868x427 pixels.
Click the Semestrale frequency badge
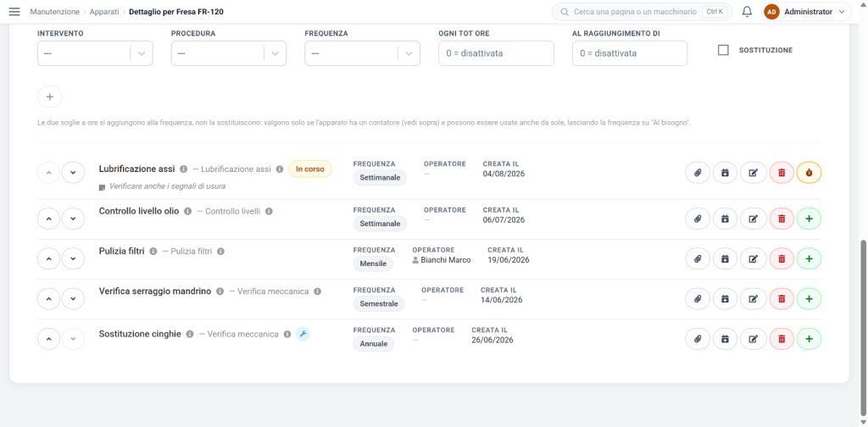click(379, 304)
